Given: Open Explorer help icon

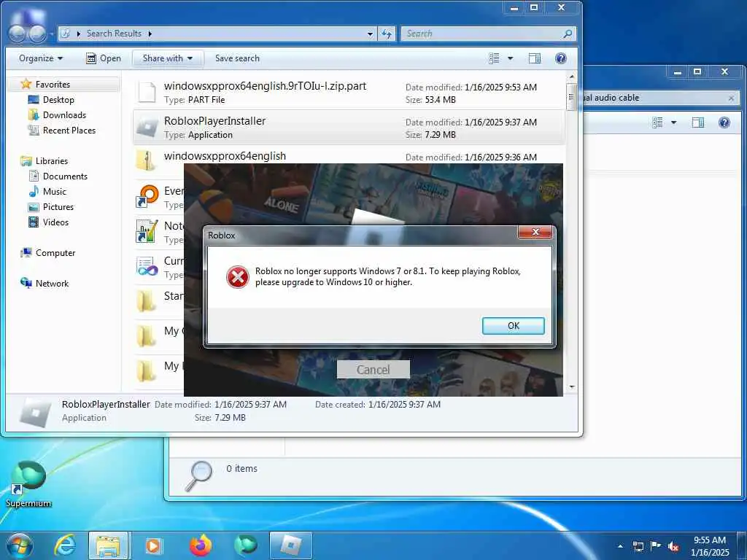Looking at the screenshot, I should click(561, 58).
